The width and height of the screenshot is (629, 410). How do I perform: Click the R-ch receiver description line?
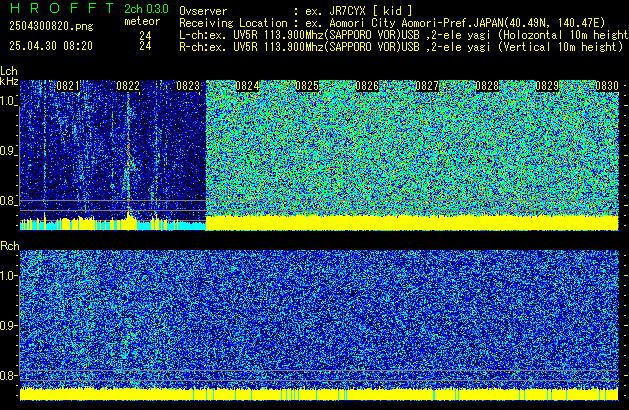pyautogui.click(x=401, y=47)
